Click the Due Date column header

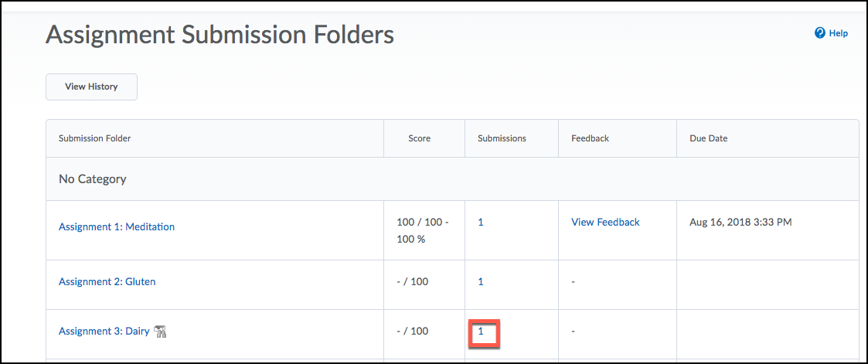(x=709, y=138)
